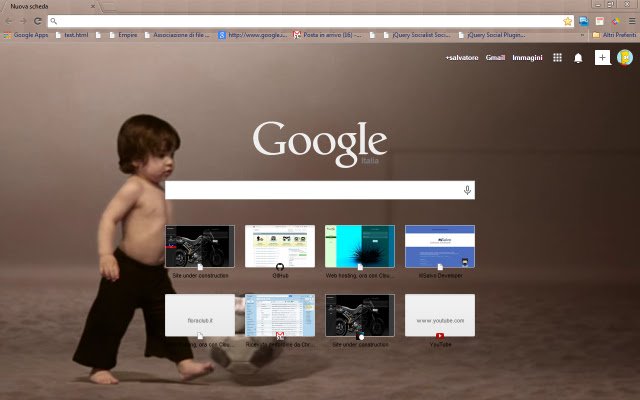The width and height of the screenshot is (640, 400).
Task: Open Google notifications bell
Action: (x=578, y=58)
